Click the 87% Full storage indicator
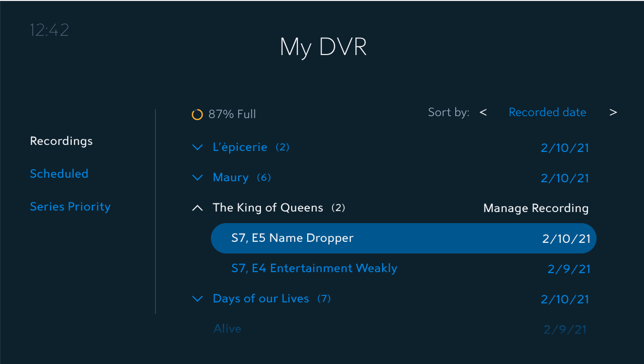 pyautogui.click(x=232, y=114)
